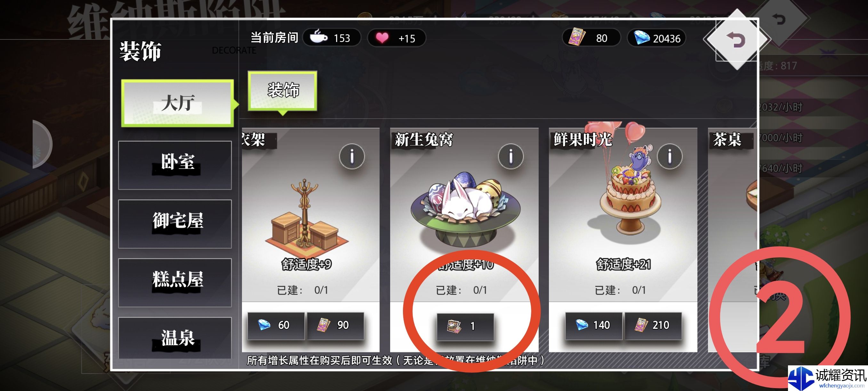Switch to the 温泉 room tab
This screenshot has width=868, height=391.
(x=175, y=338)
